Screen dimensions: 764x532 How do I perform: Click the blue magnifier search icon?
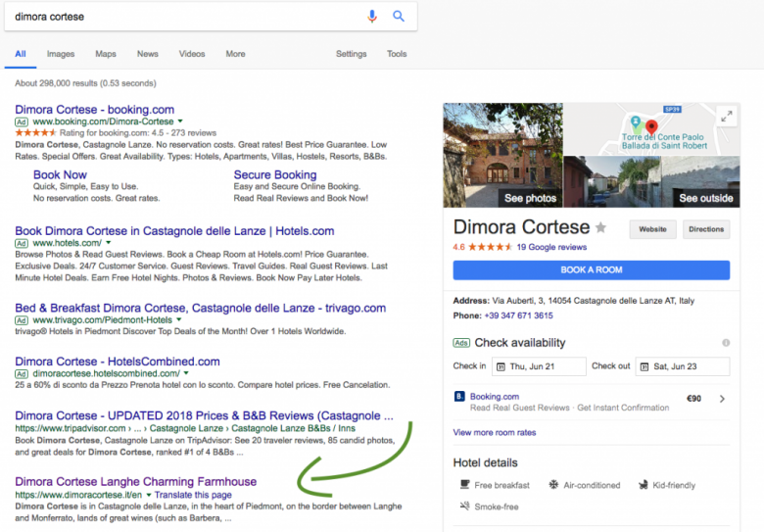point(399,16)
